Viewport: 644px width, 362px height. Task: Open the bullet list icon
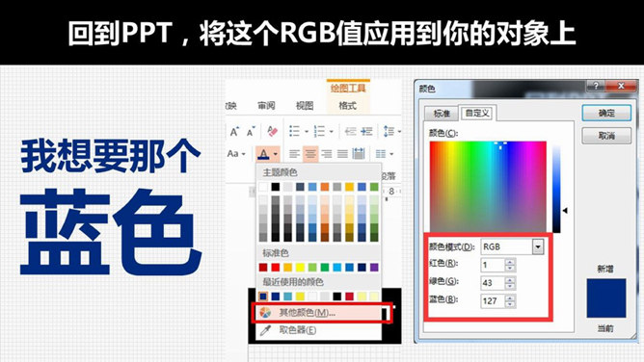pos(294,131)
